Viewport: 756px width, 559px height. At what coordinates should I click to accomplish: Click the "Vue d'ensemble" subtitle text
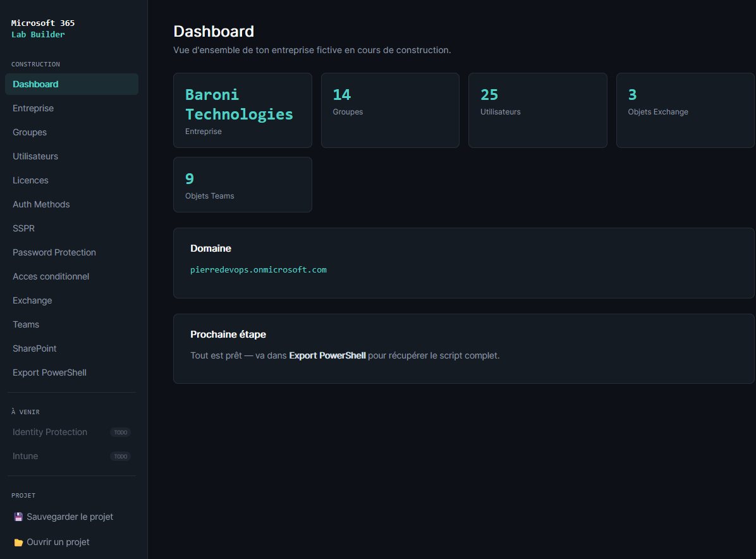(312, 50)
